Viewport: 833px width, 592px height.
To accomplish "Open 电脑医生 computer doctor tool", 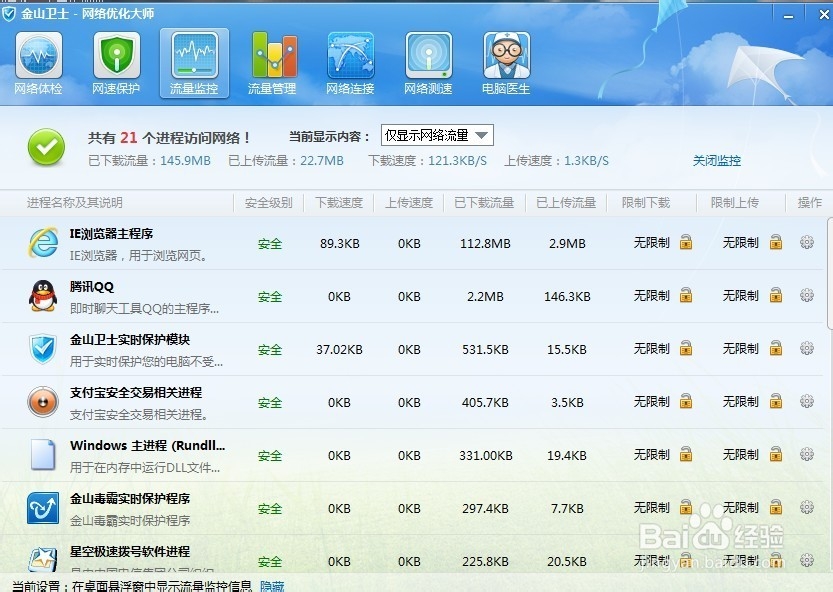I will coord(506,64).
